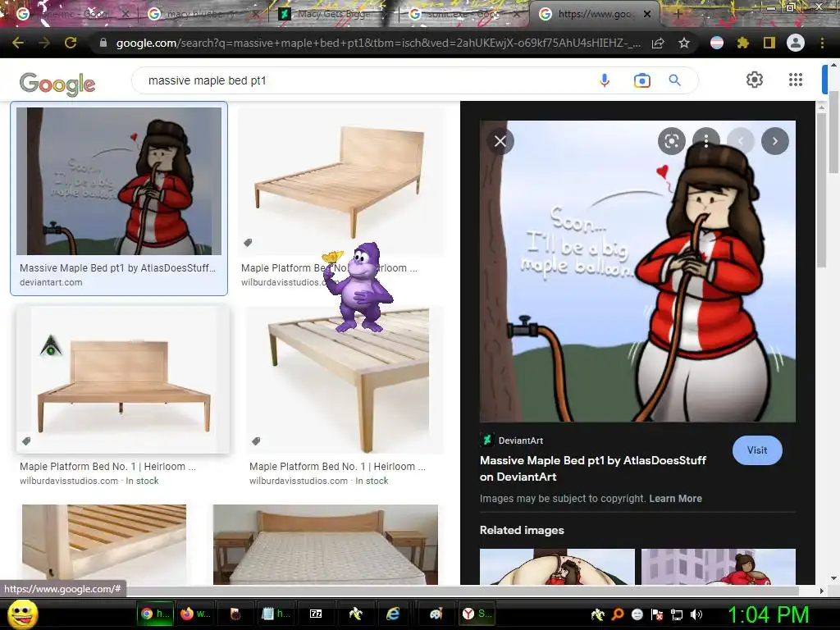Open the Notepad taskbar button
The image size is (840, 630).
coord(276,614)
